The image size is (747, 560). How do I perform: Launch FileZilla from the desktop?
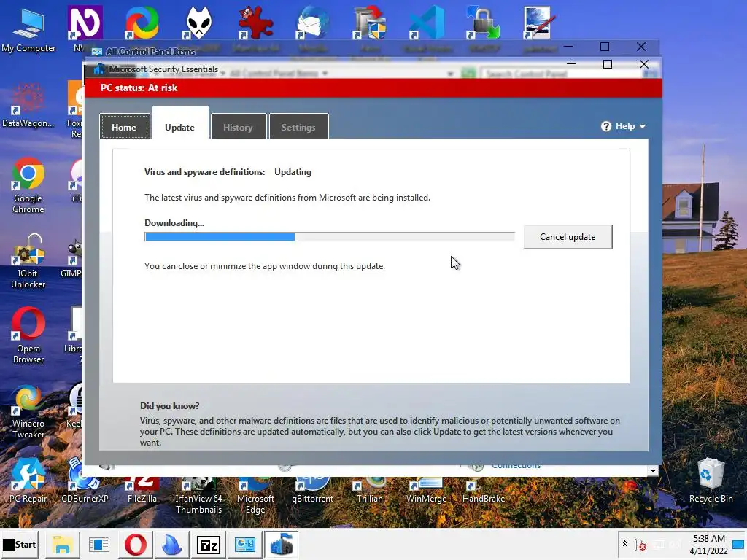(x=142, y=489)
